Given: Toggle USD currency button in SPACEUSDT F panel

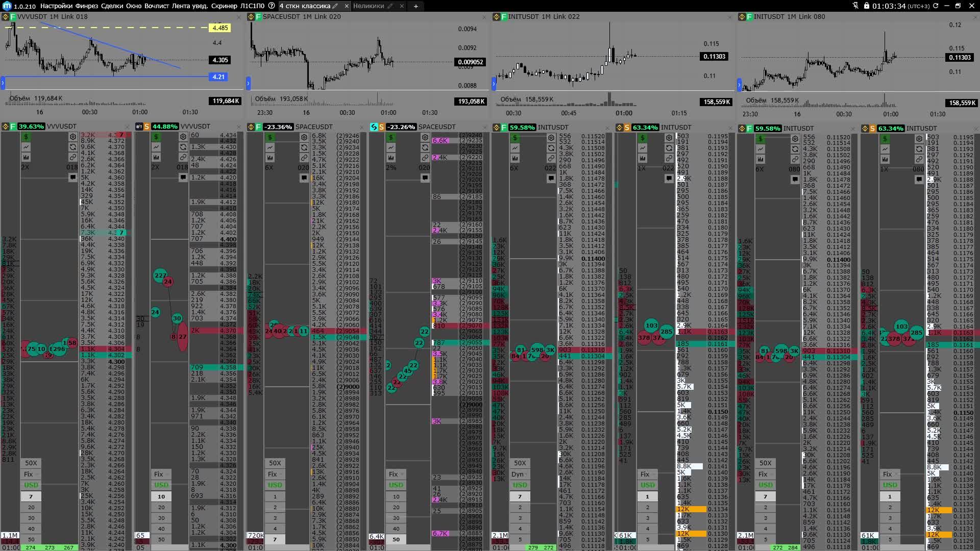Looking at the screenshot, I should (275, 485).
